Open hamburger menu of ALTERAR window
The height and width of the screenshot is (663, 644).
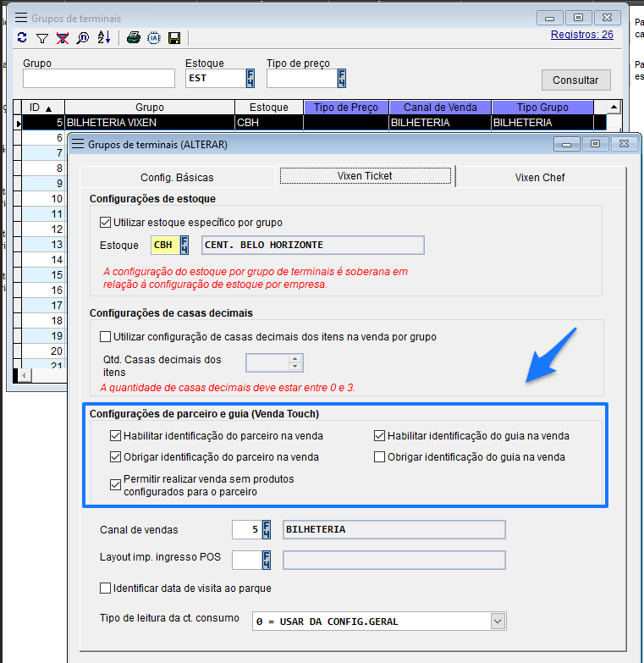tap(78, 144)
